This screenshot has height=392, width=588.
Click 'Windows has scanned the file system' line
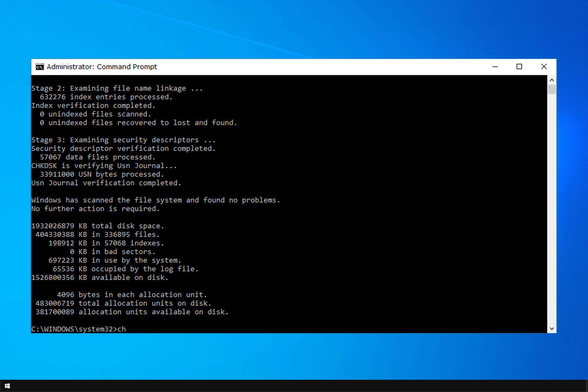coord(156,200)
